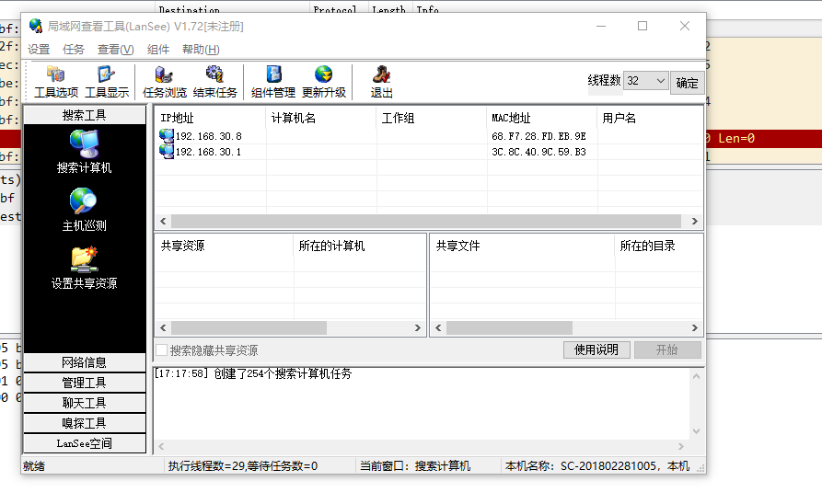The image size is (822, 504).
Task: Click log pane scroll down arrow
Action: [696, 431]
